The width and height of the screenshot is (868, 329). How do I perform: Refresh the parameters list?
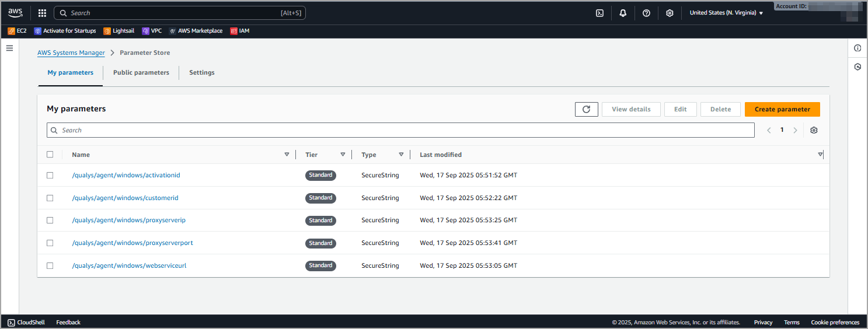click(586, 109)
